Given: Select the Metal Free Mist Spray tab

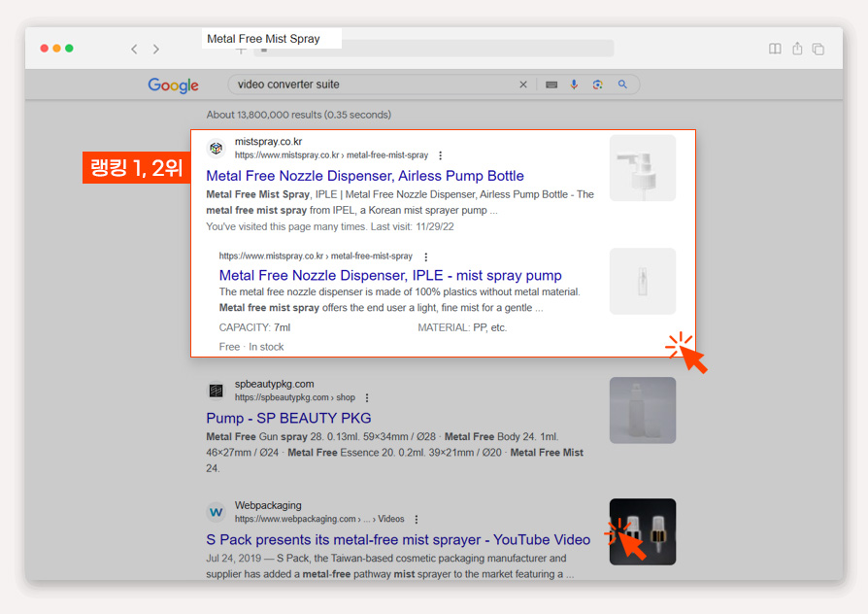Looking at the screenshot, I should pyautogui.click(x=271, y=39).
